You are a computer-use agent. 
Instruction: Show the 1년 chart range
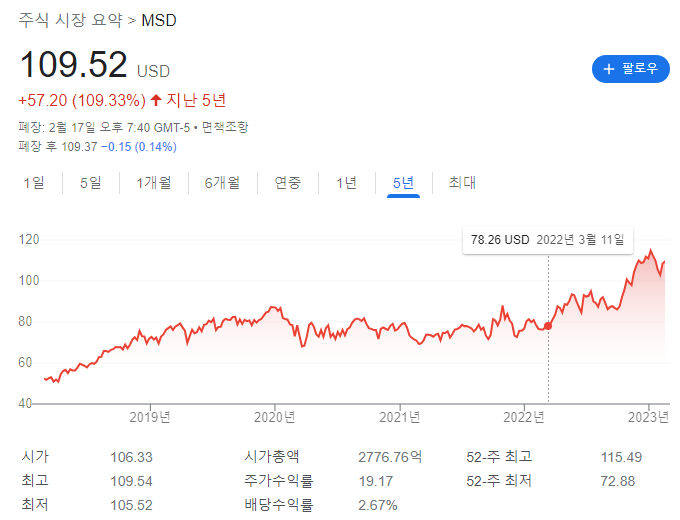coord(347,183)
